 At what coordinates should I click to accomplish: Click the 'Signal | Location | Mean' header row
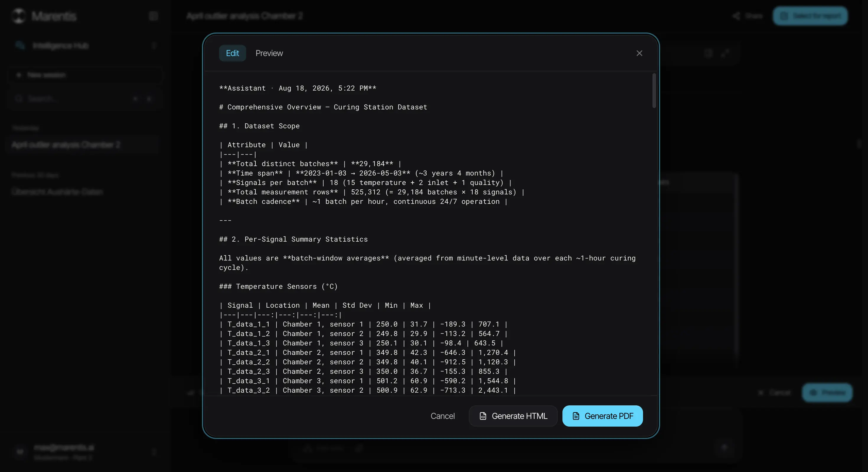(325, 305)
